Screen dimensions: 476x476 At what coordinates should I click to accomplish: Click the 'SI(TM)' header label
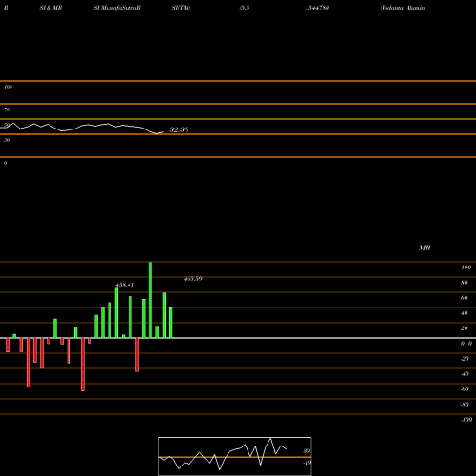click(181, 8)
